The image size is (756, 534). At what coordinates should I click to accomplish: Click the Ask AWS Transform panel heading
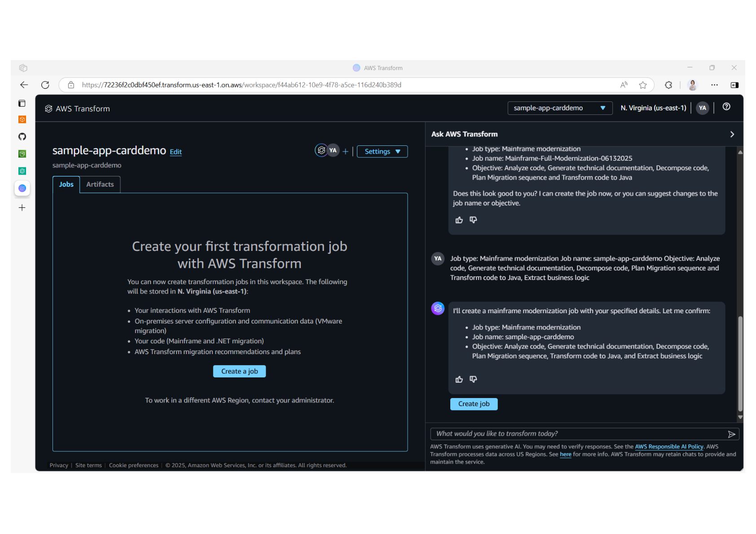464,134
